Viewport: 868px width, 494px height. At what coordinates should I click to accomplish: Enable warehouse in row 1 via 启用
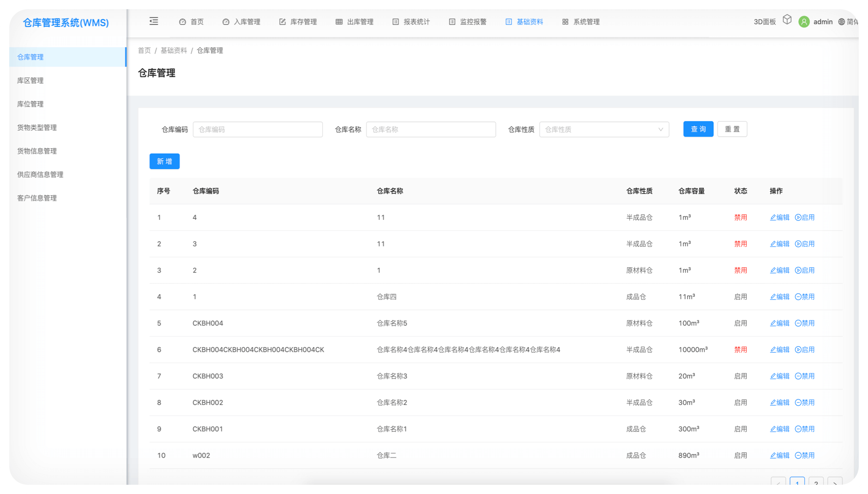coord(804,217)
